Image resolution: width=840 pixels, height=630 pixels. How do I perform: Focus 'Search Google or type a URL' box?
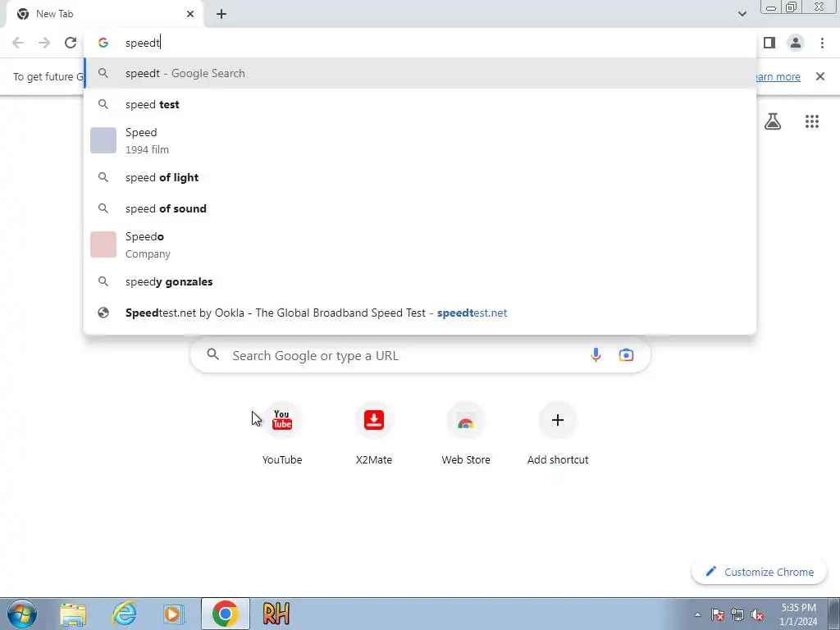point(421,355)
